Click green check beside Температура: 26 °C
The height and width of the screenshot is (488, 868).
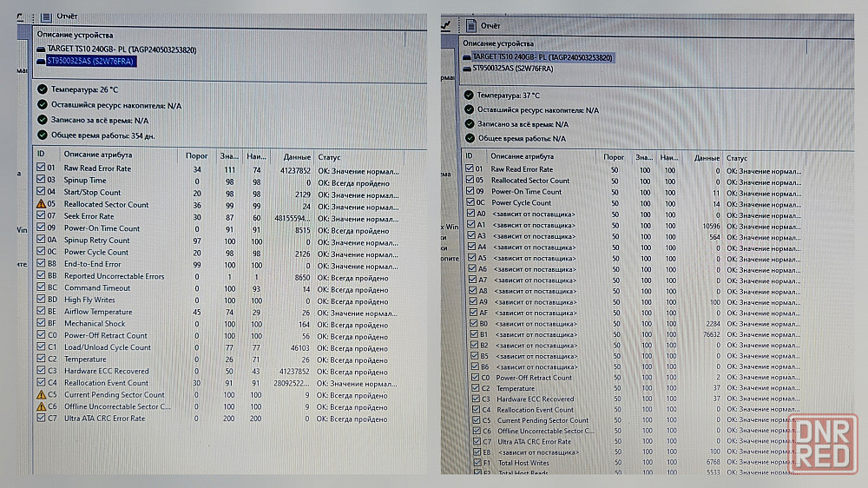(x=42, y=89)
